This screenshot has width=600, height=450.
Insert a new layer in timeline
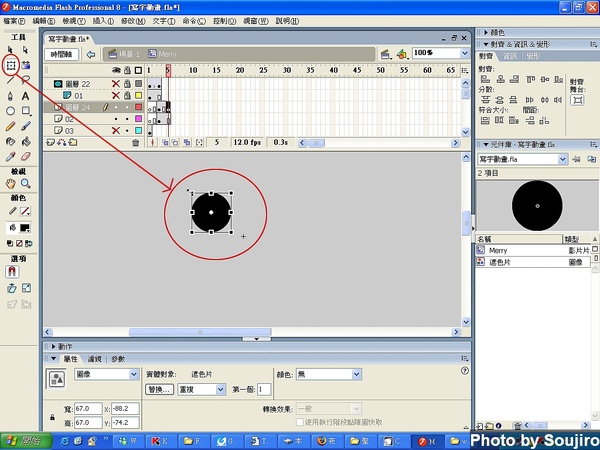[x=50, y=143]
